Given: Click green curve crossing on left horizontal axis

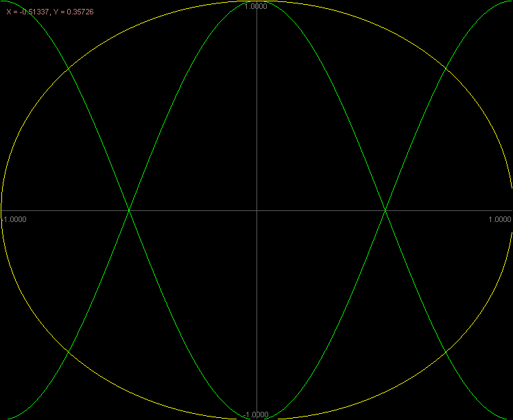Looking at the screenshot, I should (x=128, y=210).
